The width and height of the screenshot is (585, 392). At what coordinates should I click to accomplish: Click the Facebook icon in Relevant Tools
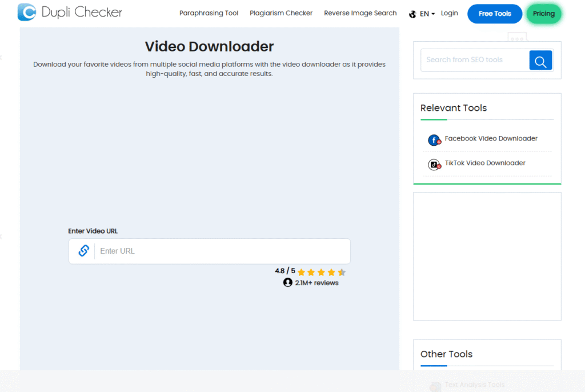[434, 140]
